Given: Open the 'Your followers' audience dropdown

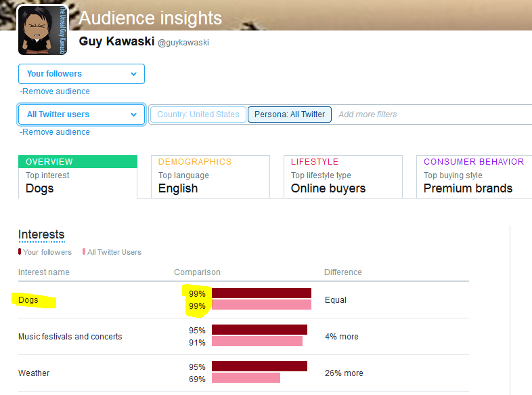Looking at the screenshot, I should pos(81,74).
